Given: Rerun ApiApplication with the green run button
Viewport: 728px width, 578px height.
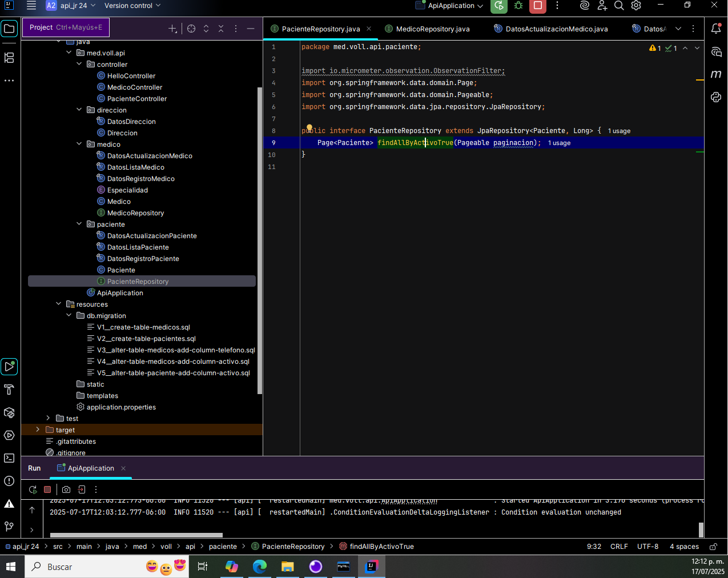Looking at the screenshot, I should (x=499, y=6).
